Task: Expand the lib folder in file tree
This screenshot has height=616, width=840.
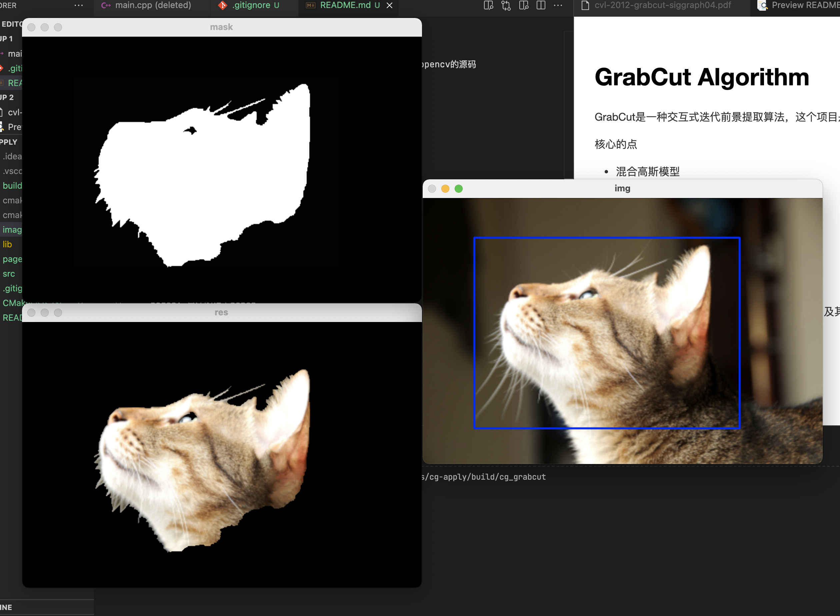Action: coord(7,244)
